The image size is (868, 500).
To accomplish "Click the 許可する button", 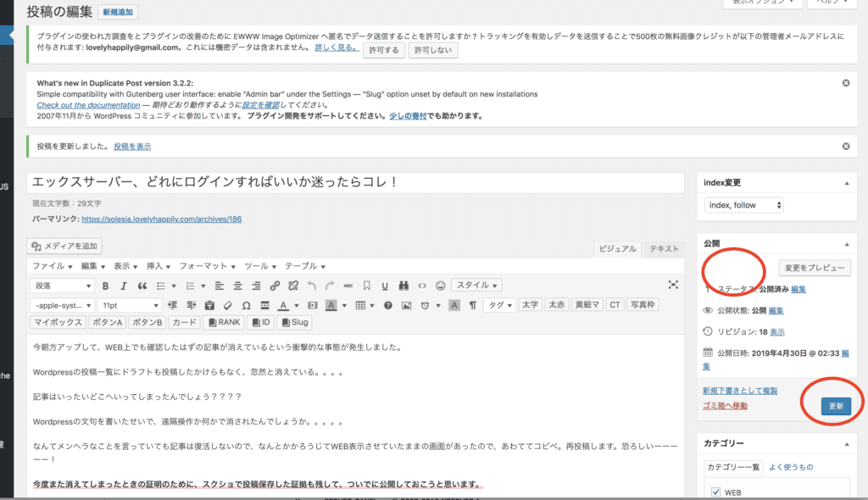I will point(384,50).
